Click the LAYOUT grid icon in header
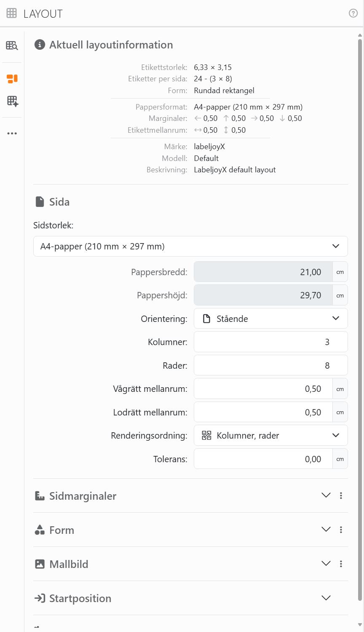This screenshot has height=632, width=364. click(12, 13)
